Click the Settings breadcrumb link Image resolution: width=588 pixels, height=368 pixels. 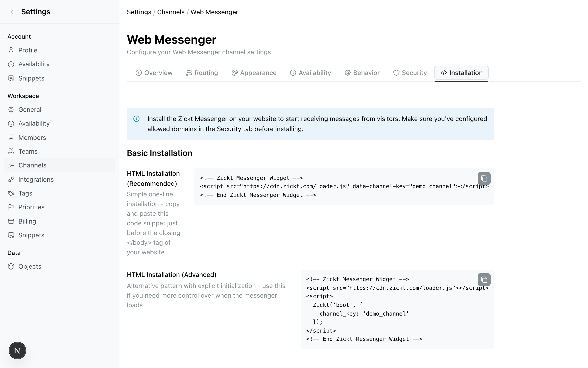139,12
